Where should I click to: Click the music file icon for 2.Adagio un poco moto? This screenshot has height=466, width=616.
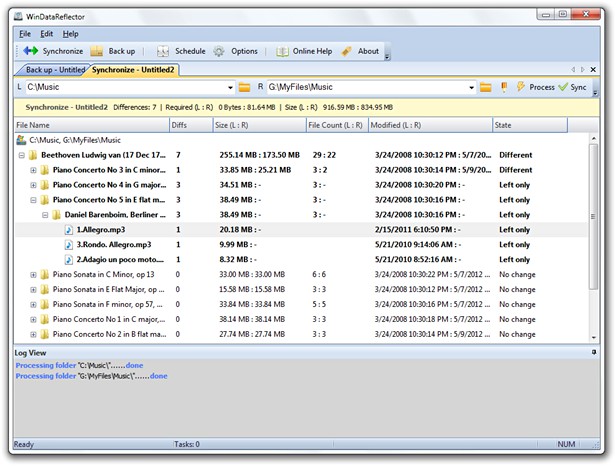(69, 260)
